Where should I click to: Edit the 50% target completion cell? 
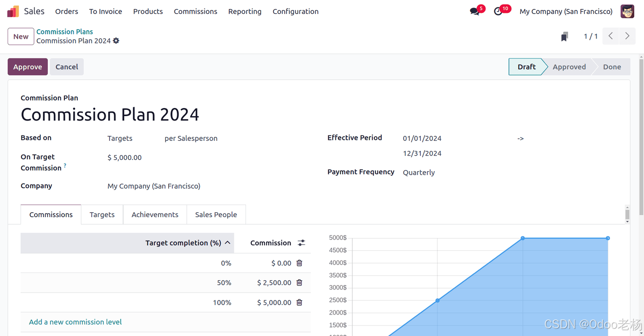click(x=127, y=283)
